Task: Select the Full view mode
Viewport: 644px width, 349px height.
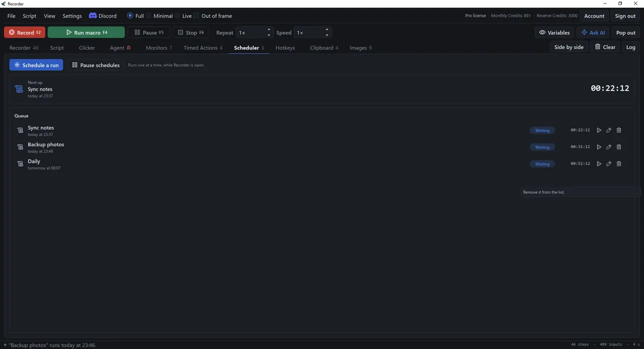Action: click(135, 16)
